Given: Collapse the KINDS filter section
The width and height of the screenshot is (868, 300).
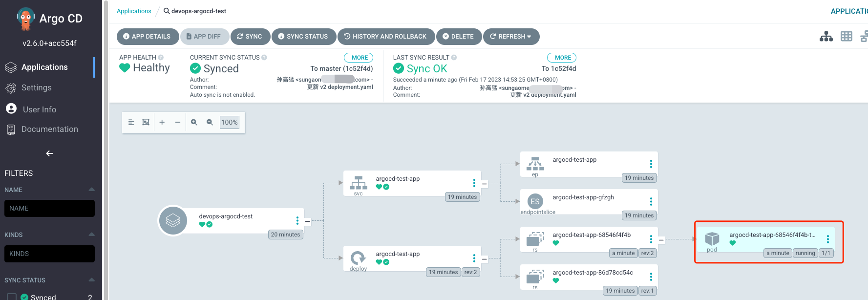Looking at the screenshot, I should click(x=91, y=235).
